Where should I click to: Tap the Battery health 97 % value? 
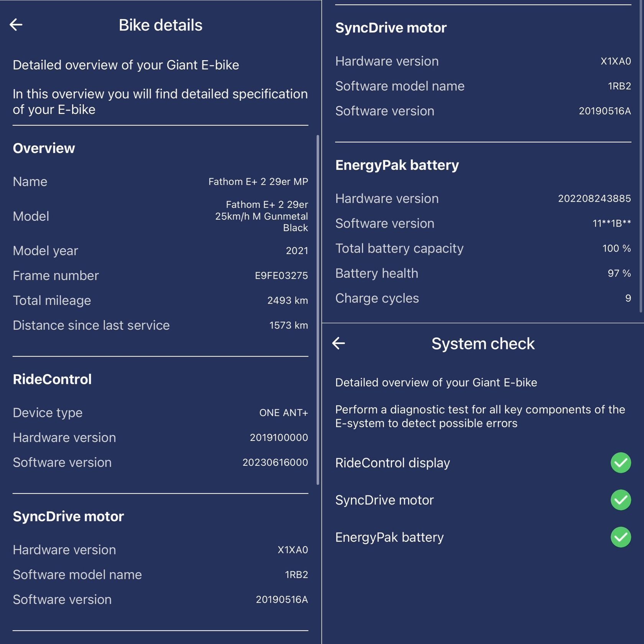tap(619, 273)
